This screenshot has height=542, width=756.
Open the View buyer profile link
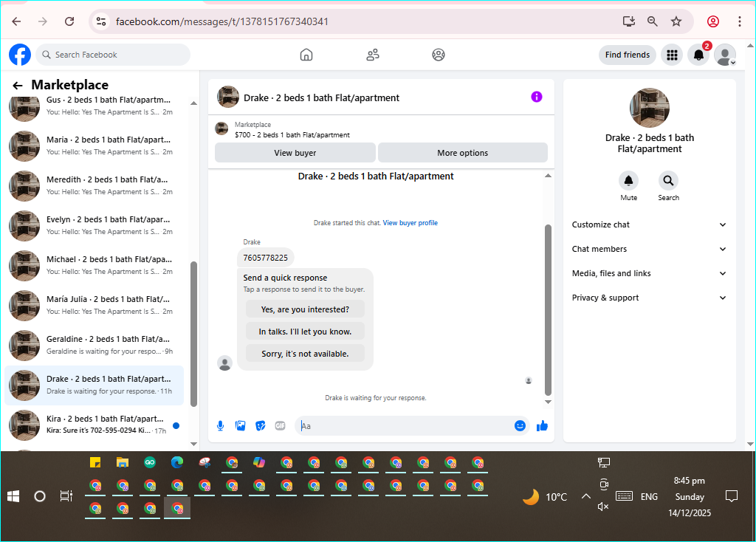pos(410,223)
